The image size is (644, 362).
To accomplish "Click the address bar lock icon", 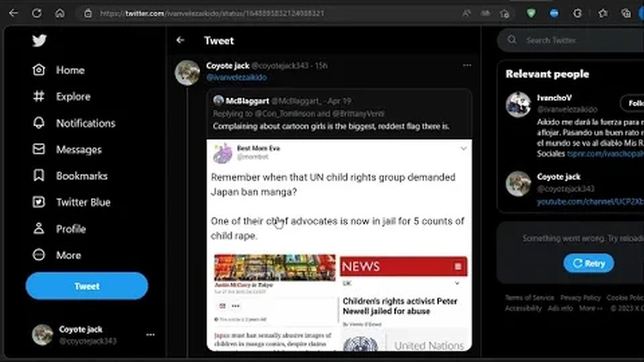I will click(88, 14).
